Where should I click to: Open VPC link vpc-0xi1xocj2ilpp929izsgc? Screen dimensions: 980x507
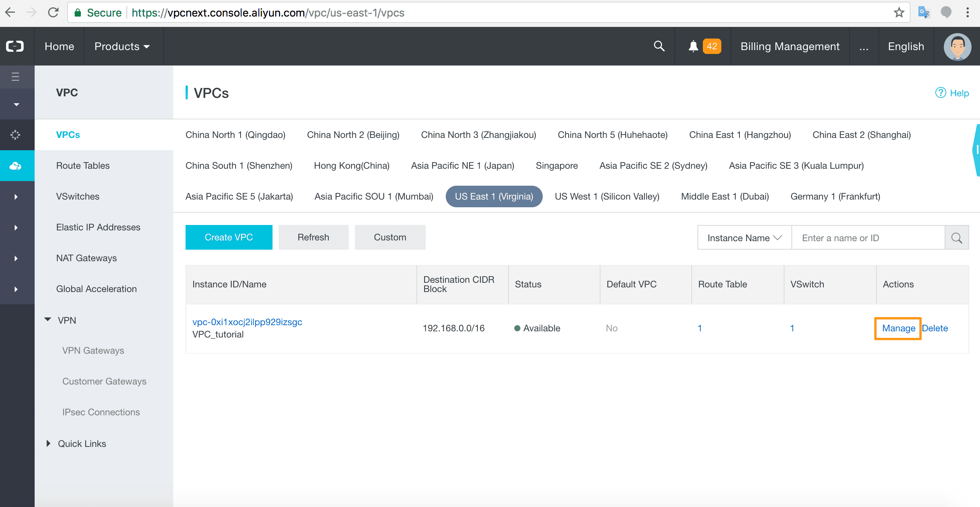(x=247, y=322)
